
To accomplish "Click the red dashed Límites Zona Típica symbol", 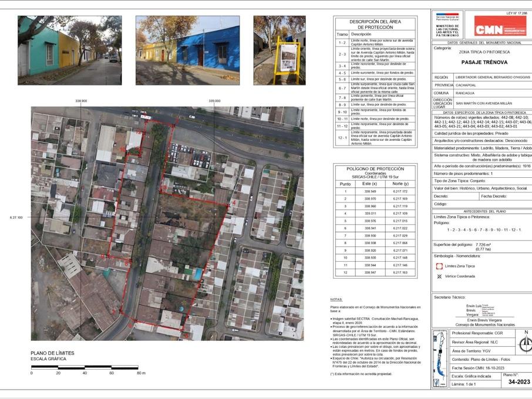I will 439,266.
